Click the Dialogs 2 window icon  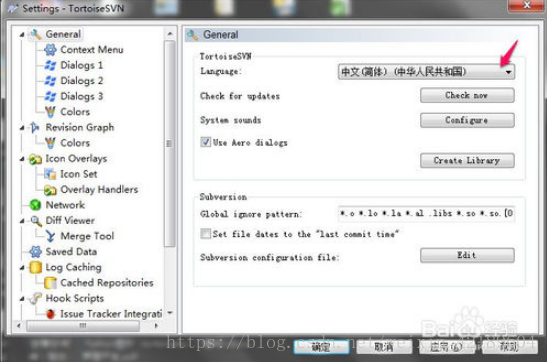[50, 81]
